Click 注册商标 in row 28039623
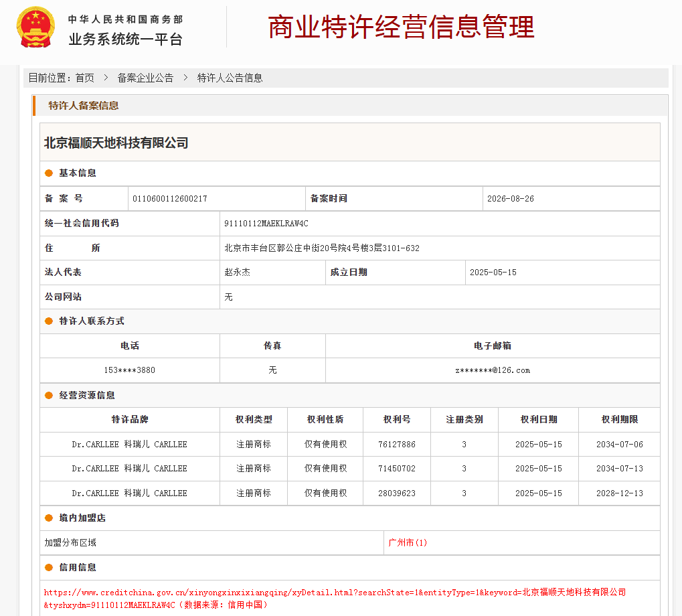The width and height of the screenshot is (682, 616). point(254,493)
